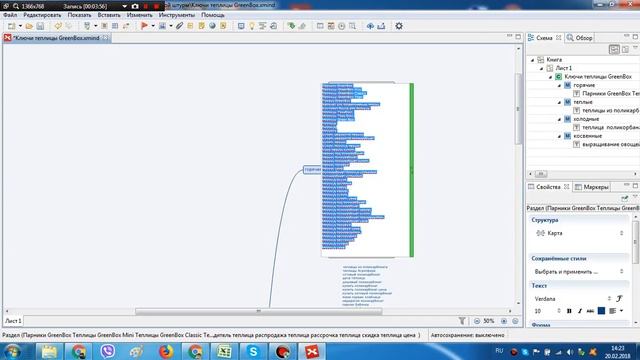The image size is (640, 360).
Task: Click the redo arrow icon
Action: (69, 26)
